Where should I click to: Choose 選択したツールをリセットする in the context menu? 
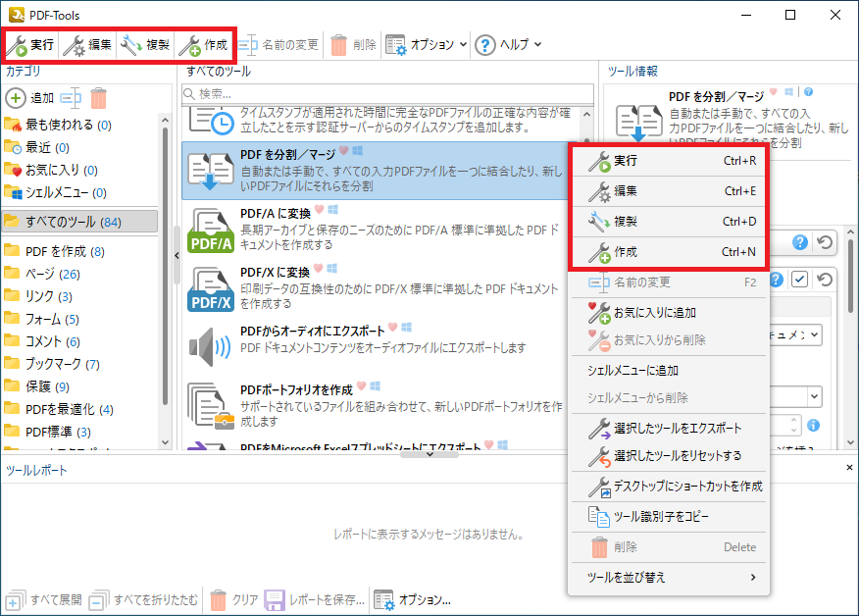click(x=669, y=455)
